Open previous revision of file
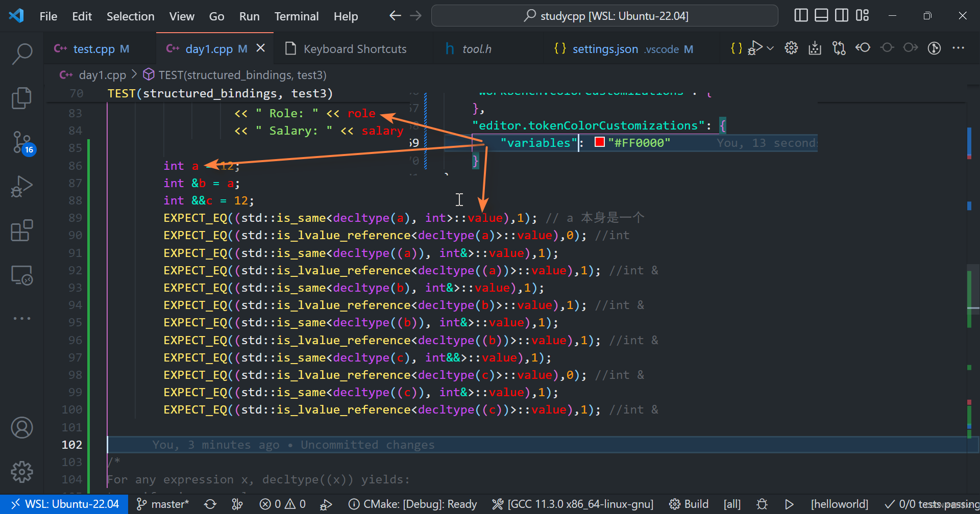The width and height of the screenshot is (980, 514). point(863,48)
